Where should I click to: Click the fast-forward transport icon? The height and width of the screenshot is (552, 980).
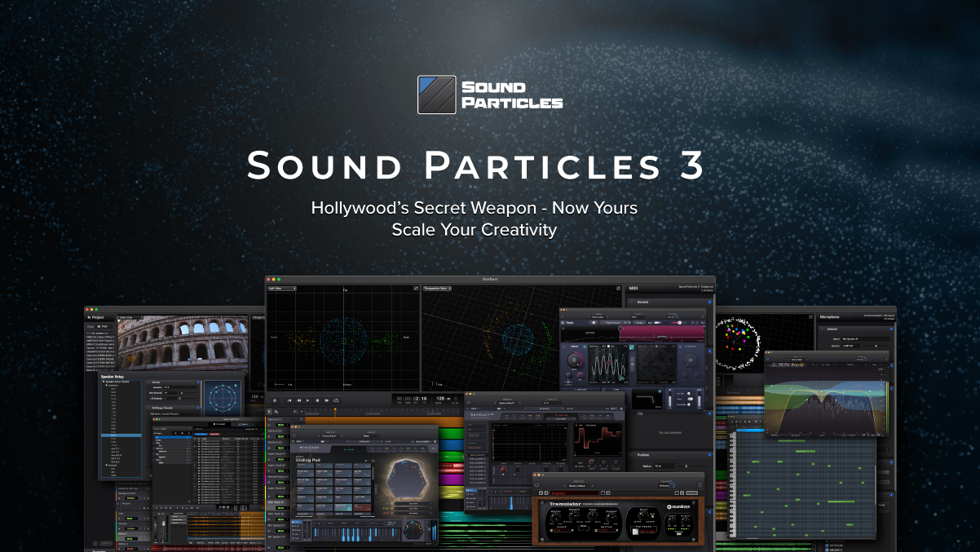(x=326, y=400)
